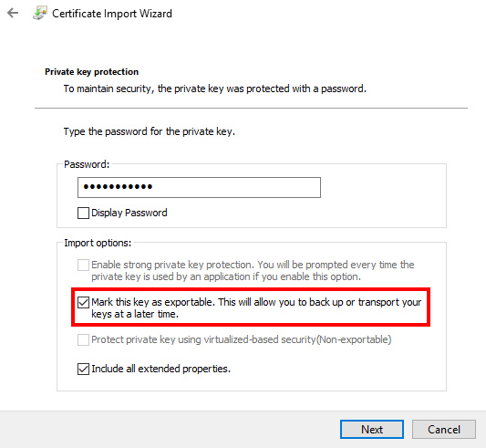Uncheck the Mark this key as exportable box
The width and height of the screenshot is (486, 448).
[x=83, y=302]
